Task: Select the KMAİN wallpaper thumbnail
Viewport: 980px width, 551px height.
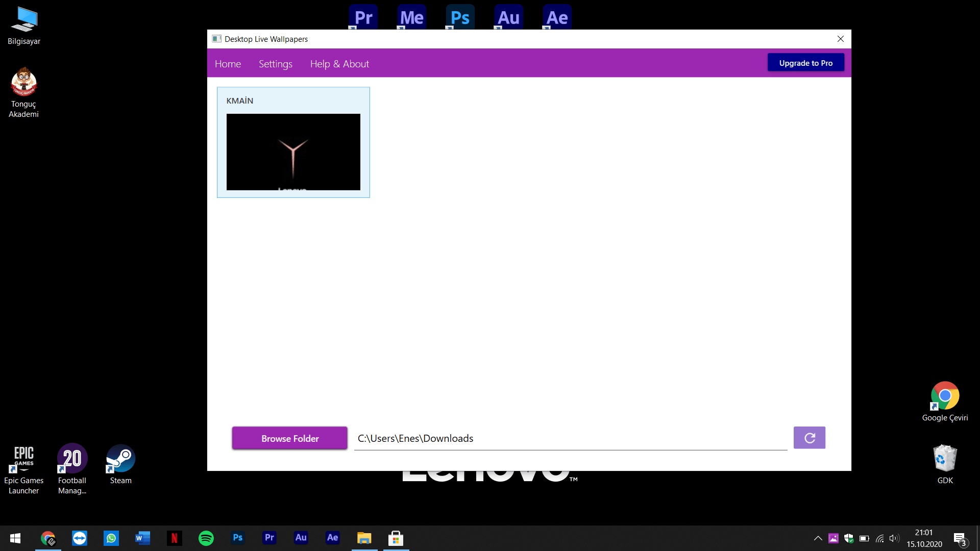Action: (x=293, y=152)
